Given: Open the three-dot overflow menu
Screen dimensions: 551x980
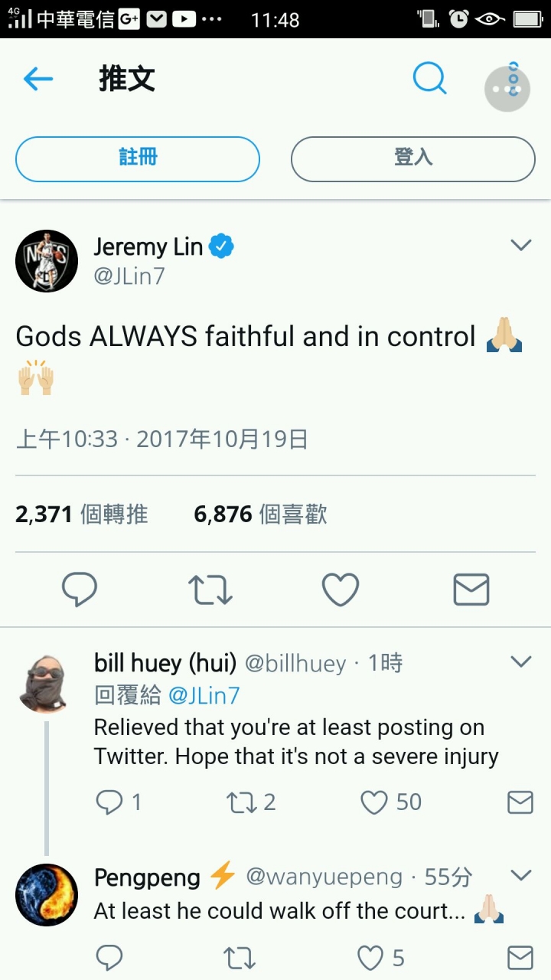Looking at the screenshot, I should coord(507,86).
